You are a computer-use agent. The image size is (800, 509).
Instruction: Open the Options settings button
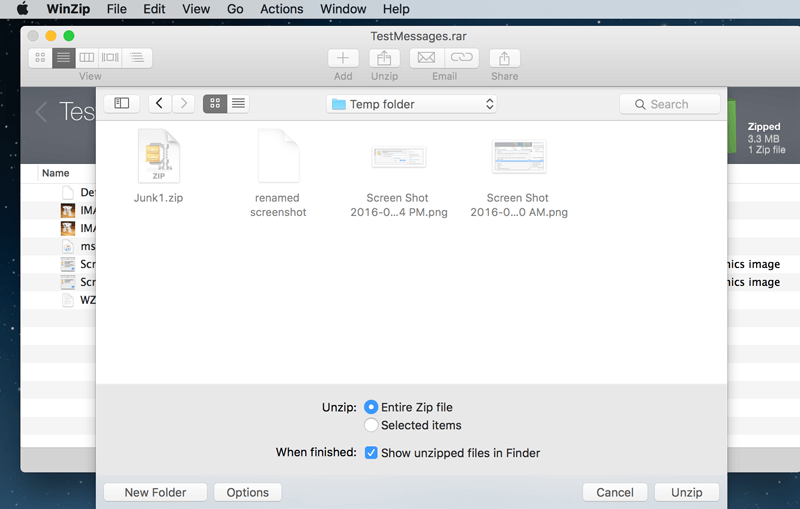pyautogui.click(x=248, y=492)
